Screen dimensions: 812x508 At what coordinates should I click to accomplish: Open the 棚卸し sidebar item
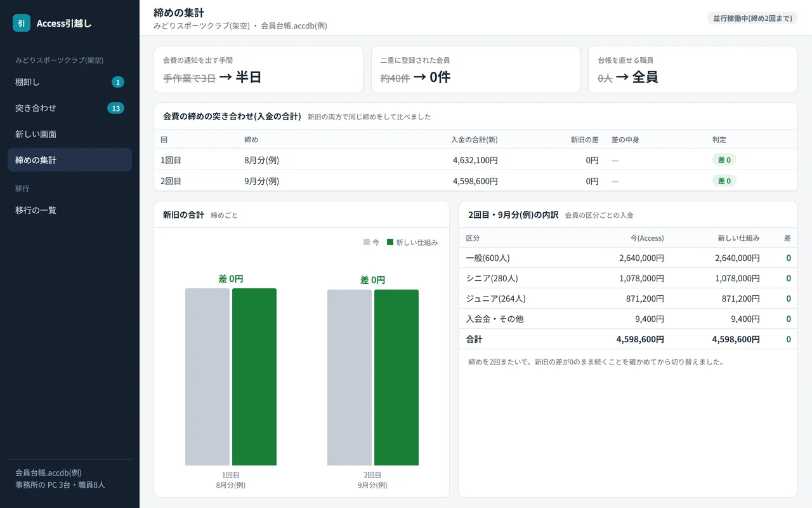(70, 82)
